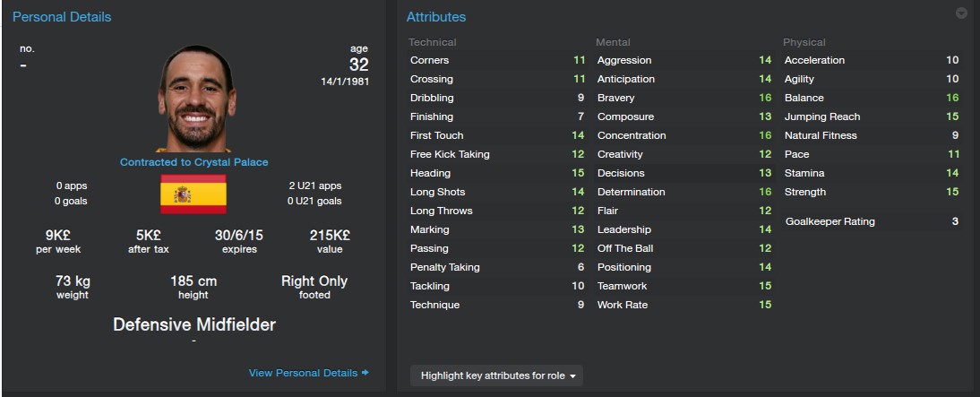Screen dimensions: 980x397
Task: Click the Technical column header
Action: coord(433,42)
